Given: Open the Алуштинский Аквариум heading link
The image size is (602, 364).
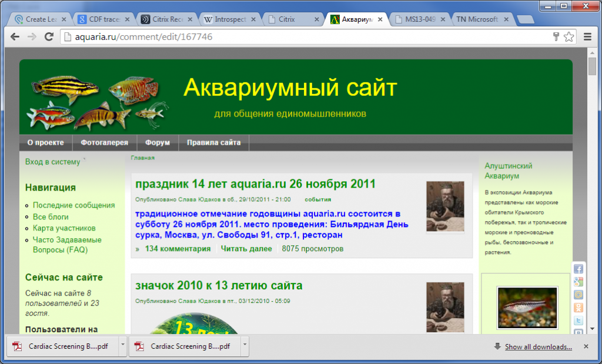Looking at the screenshot, I should click(509, 171).
